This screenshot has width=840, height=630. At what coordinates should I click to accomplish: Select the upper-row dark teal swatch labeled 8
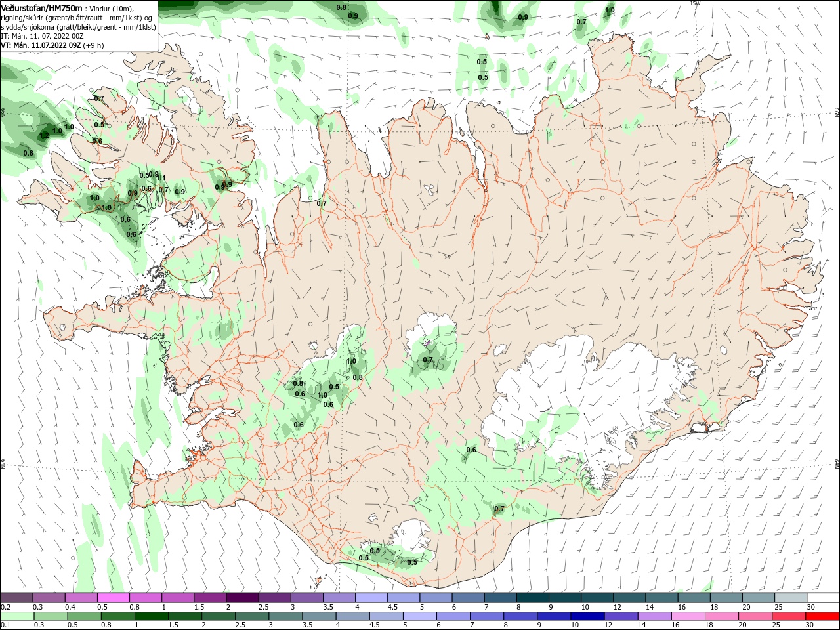[x=533, y=598]
